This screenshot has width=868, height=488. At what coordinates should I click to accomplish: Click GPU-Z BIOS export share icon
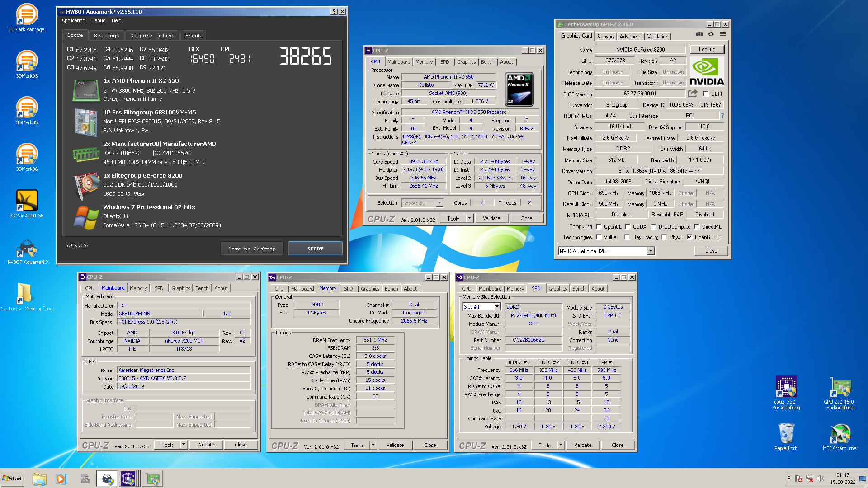(693, 94)
